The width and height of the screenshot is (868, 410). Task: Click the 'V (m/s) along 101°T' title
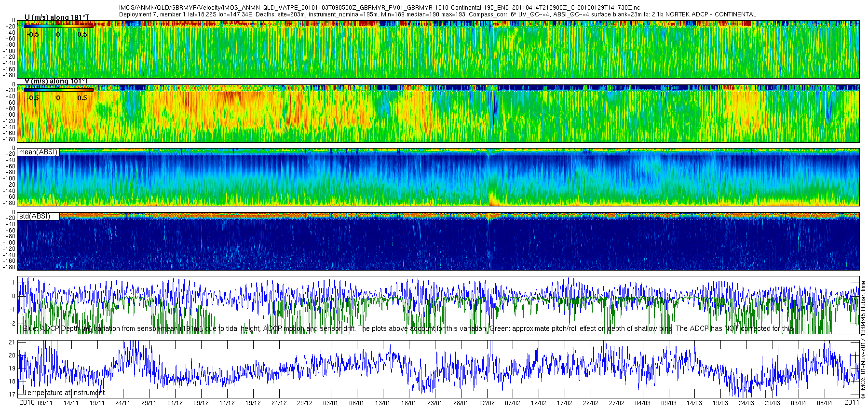[x=56, y=81]
